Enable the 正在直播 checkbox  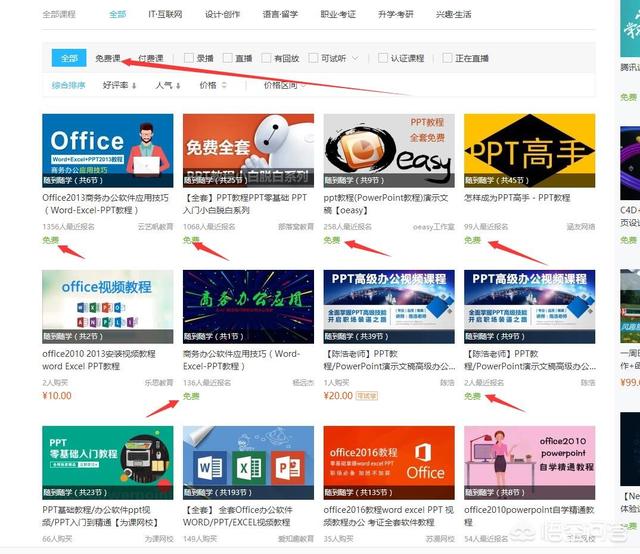pos(447,58)
